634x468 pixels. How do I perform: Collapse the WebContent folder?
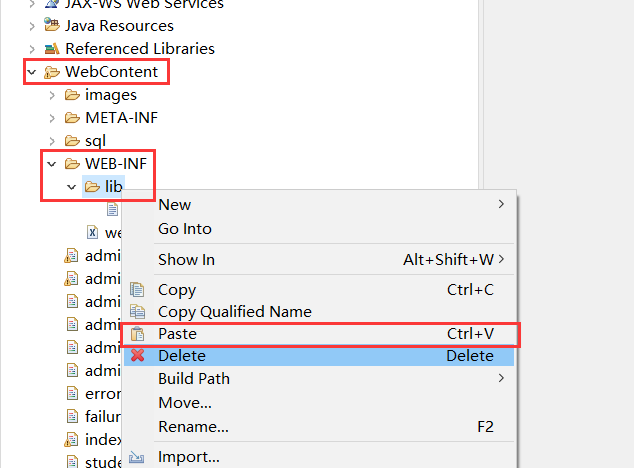32,72
